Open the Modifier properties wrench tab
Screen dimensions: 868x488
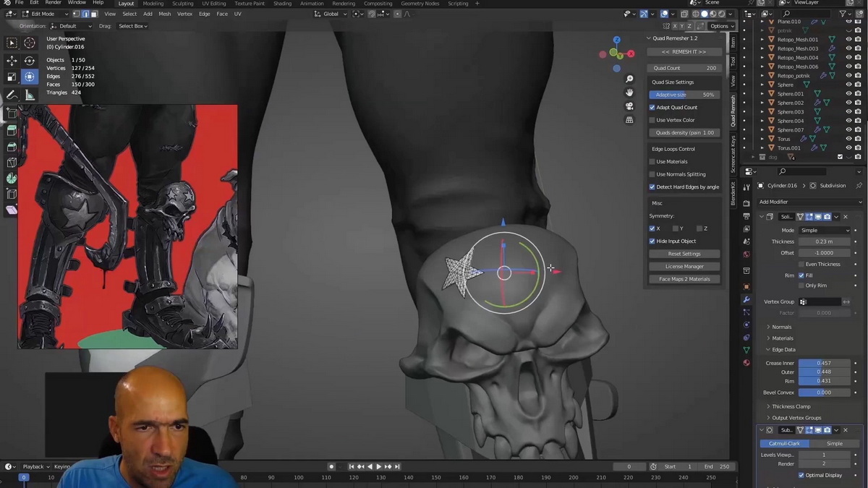click(746, 299)
